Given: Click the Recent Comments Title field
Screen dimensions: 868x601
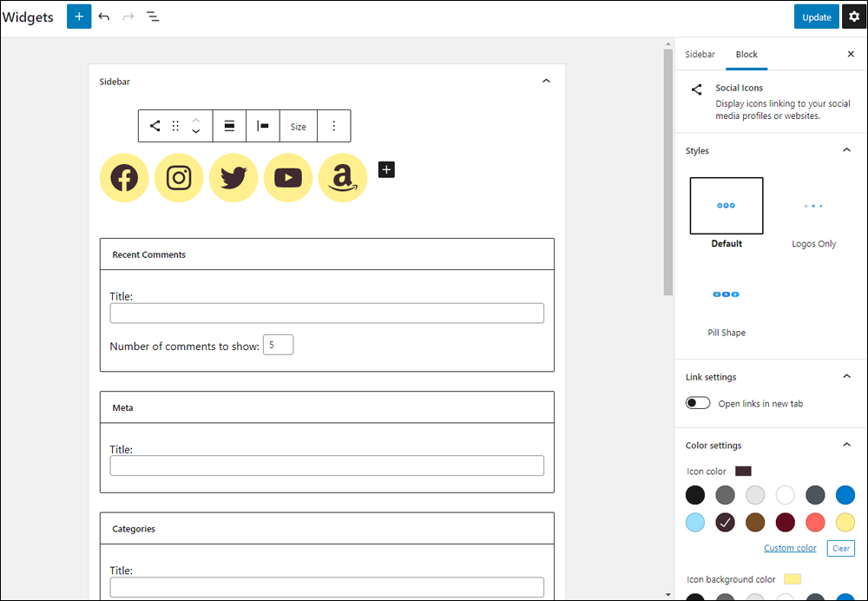Looking at the screenshot, I should pyautogui.click(x=326, y=313).
